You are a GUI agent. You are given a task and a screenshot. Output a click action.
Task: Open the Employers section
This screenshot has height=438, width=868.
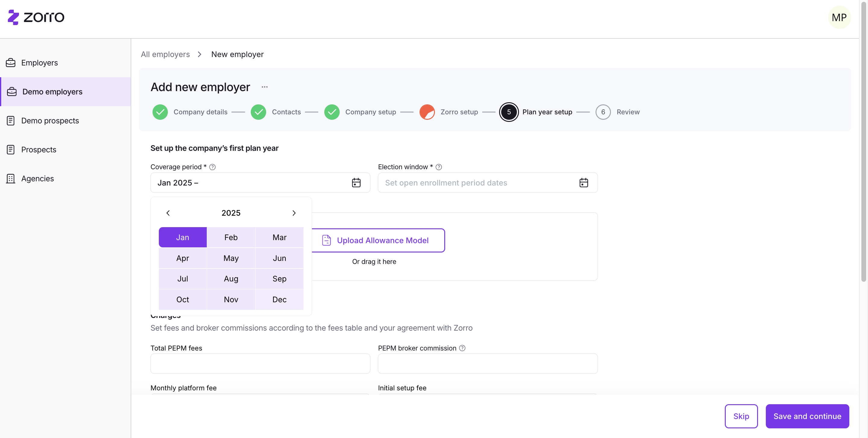pos(65,63)
